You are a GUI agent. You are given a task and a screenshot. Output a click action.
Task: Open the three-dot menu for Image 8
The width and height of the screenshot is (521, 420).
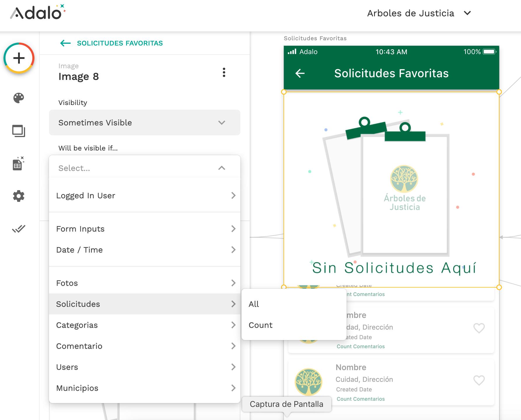224,72
